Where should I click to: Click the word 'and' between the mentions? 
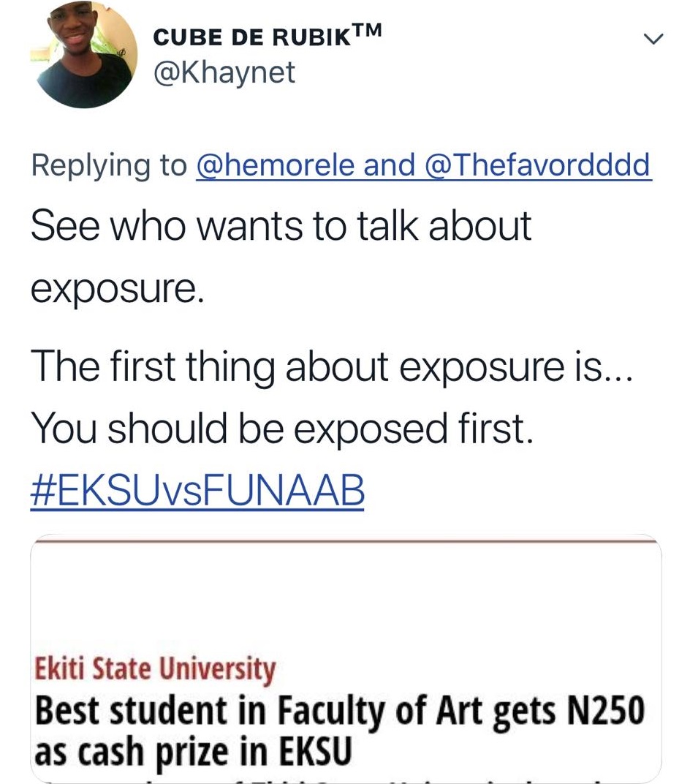coord(389,165)
